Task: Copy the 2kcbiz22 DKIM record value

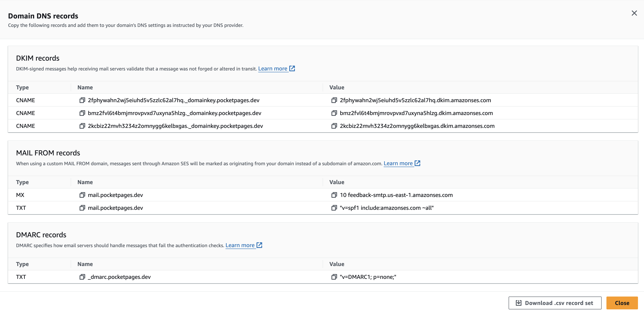Action: pyautogui.click(x=334, y=126)
